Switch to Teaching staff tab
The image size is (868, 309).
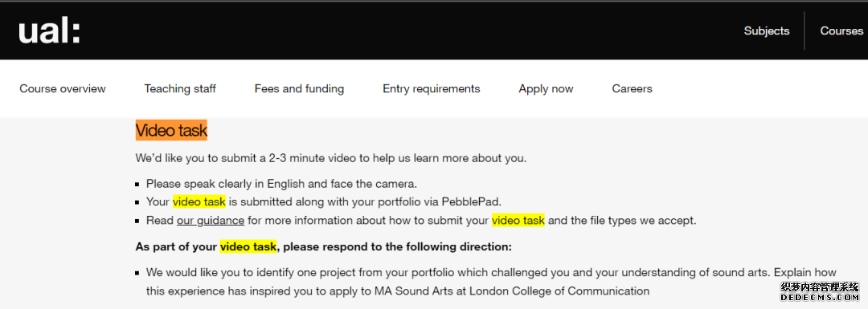(180, 88)
